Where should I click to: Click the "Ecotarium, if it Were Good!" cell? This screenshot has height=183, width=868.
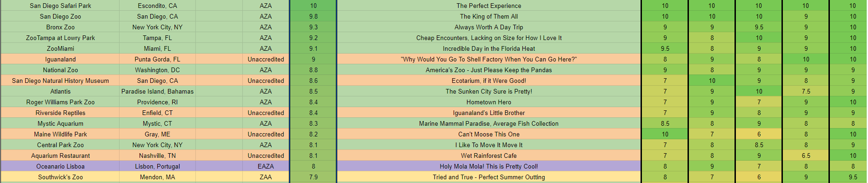tap(488, 81)
